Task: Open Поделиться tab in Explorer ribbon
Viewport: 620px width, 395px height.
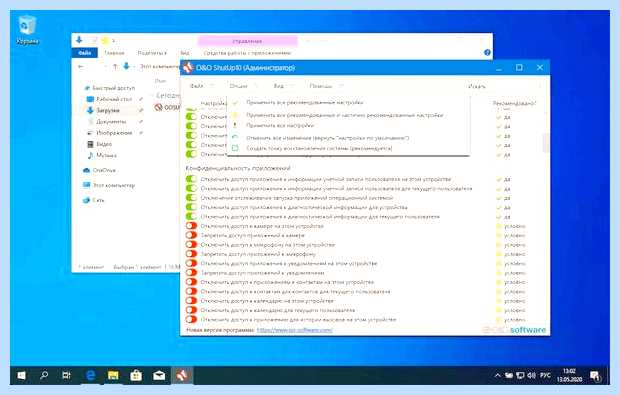Action: pos(152,53)
